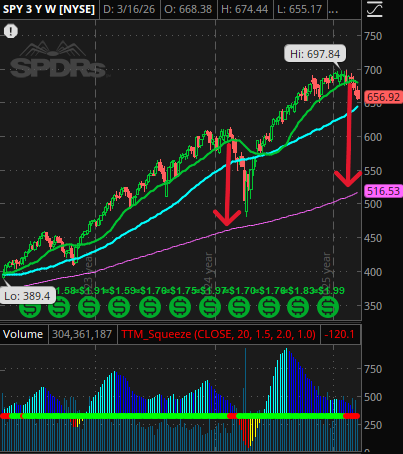Click the 350 price axis label
Image resolution: width=403 pixels, height=454 pixels.
(x=373, y=306)
